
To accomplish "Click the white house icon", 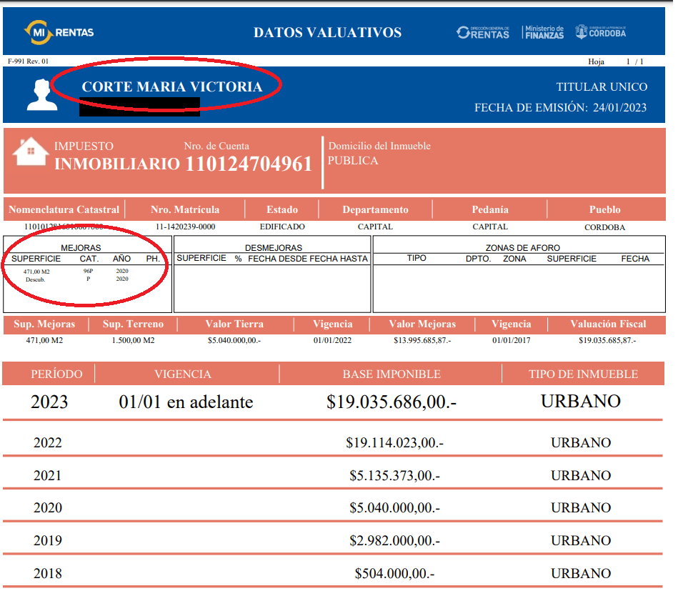I will point(31,151).
